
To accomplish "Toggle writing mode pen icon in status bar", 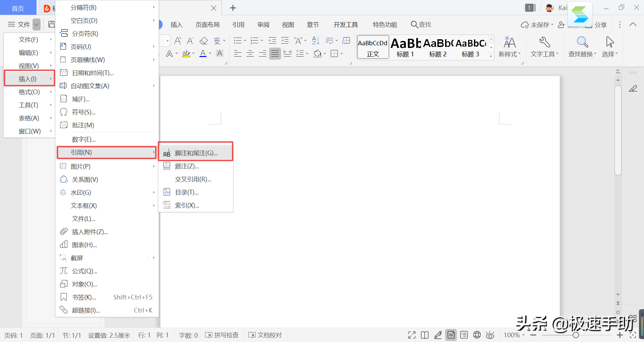I will [x=438, y=335].
